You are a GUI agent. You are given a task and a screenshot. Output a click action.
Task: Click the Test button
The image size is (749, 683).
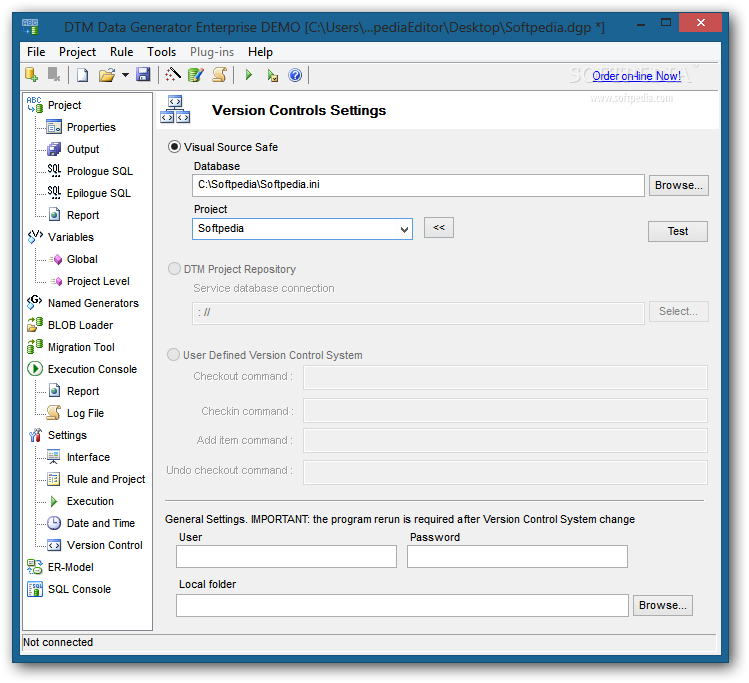click(x=677, y=231)
